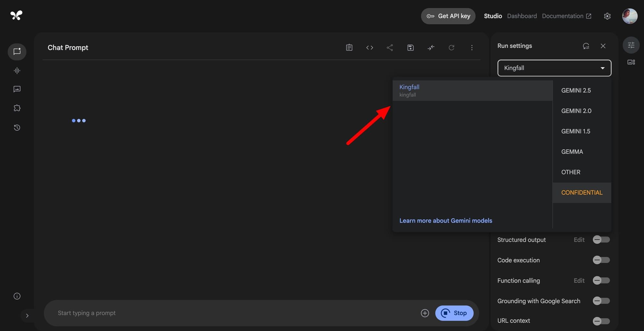Enable Code execution

(x=601, y=260)
